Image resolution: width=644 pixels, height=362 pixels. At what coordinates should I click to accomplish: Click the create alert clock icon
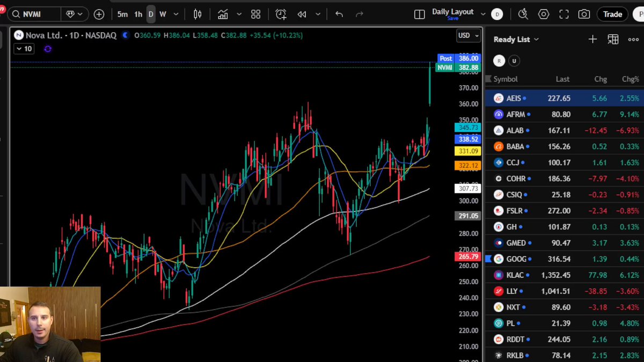tap(281, 14)
